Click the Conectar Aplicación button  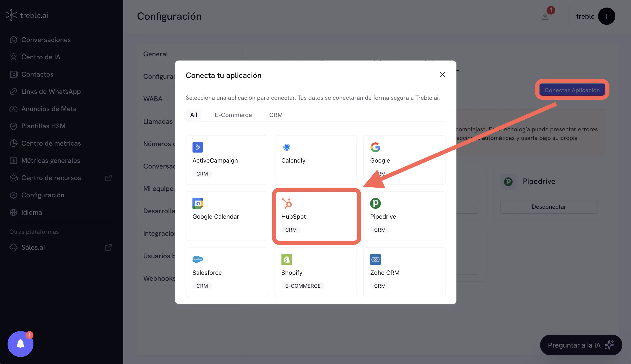pos(572,90)
